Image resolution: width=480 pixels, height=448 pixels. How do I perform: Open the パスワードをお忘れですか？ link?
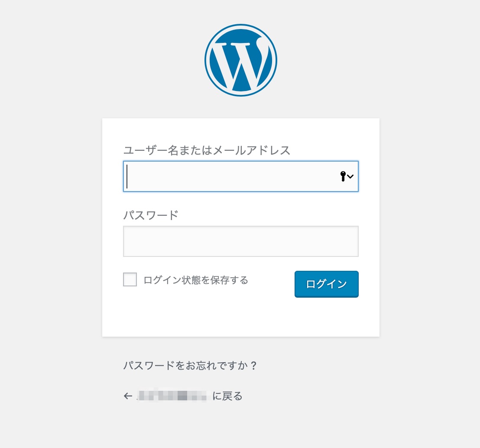pyautogui.click(x=190, y=365)
